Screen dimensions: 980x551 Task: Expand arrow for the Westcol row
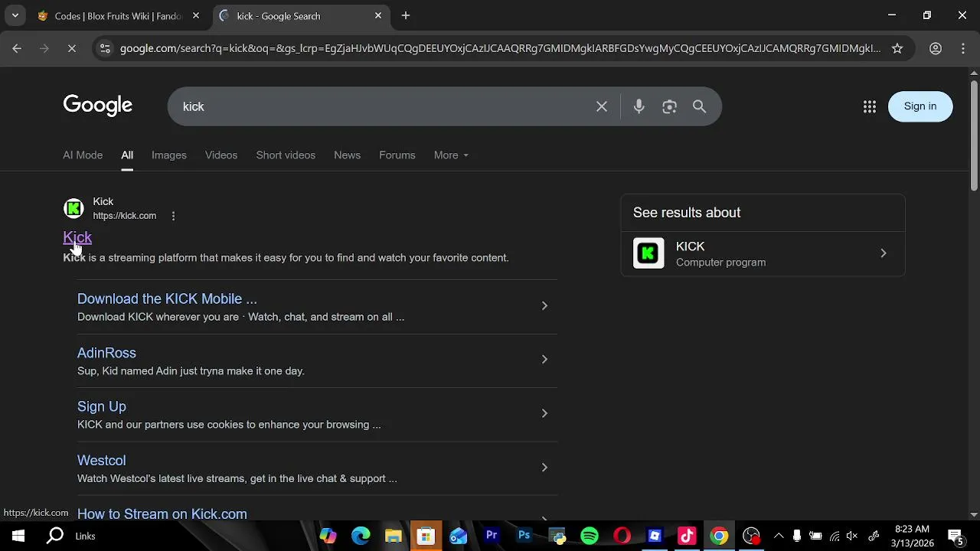point(544,468)
